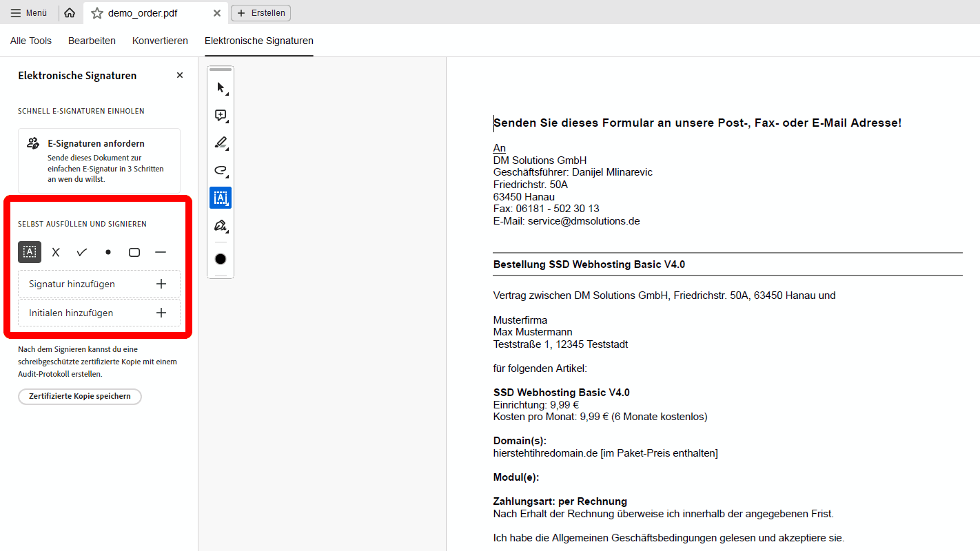The width and height of the screenshot is (980, 551).
Task: Click the text 'Musterfirma'
Action: [x=520, y=320]
